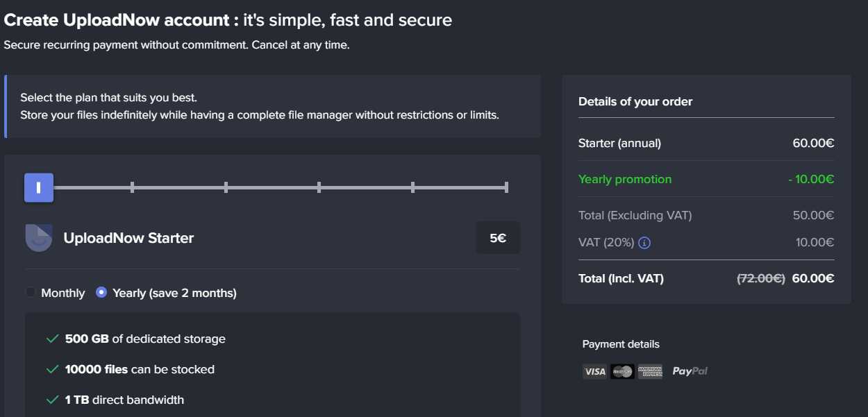Click the Visa card icon
The height and width of the screenshot is (417, 868).
(x=594, y=371)
